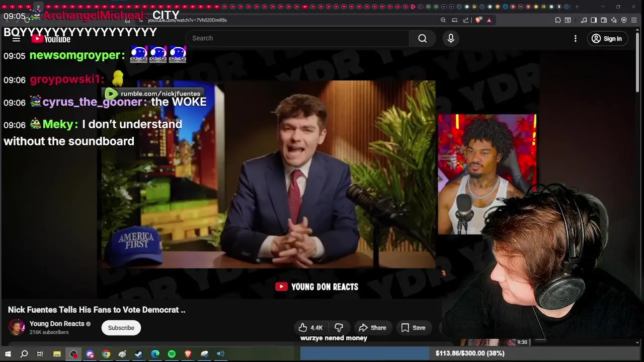This screenshot has height=362, width=644.
Task: Launch Google Chrome from taskbar
Action: 106,354
